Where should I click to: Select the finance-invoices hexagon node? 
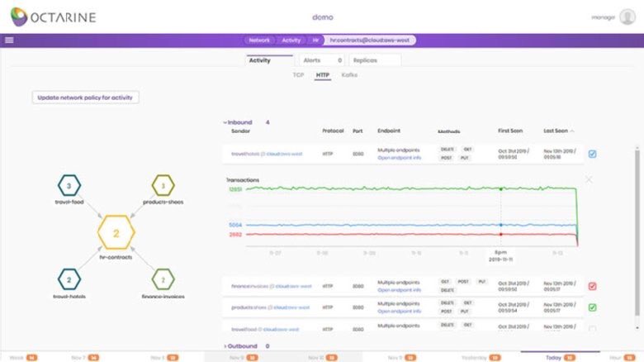pos(163,279)
